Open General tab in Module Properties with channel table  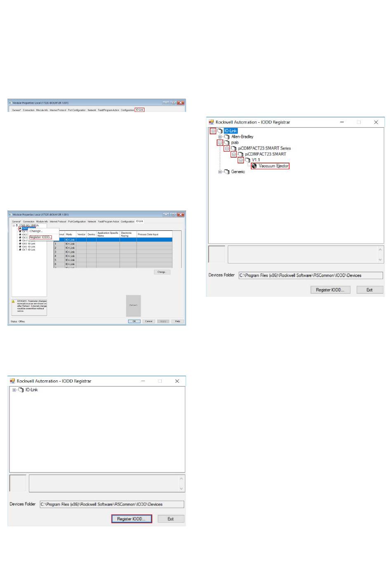click(17, 222)
